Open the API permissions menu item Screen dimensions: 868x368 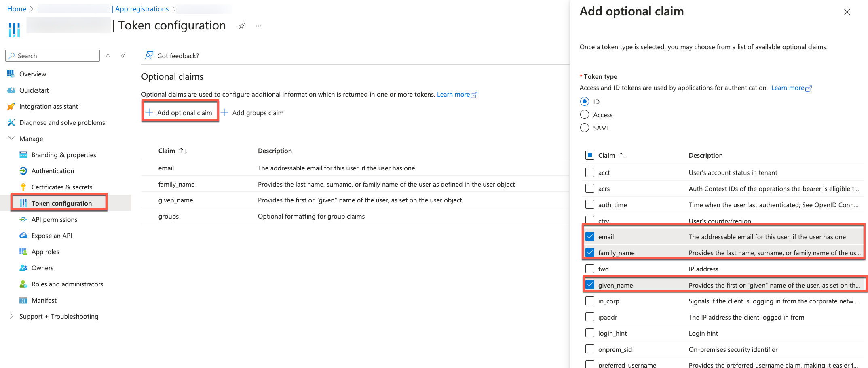coord(54,219)
